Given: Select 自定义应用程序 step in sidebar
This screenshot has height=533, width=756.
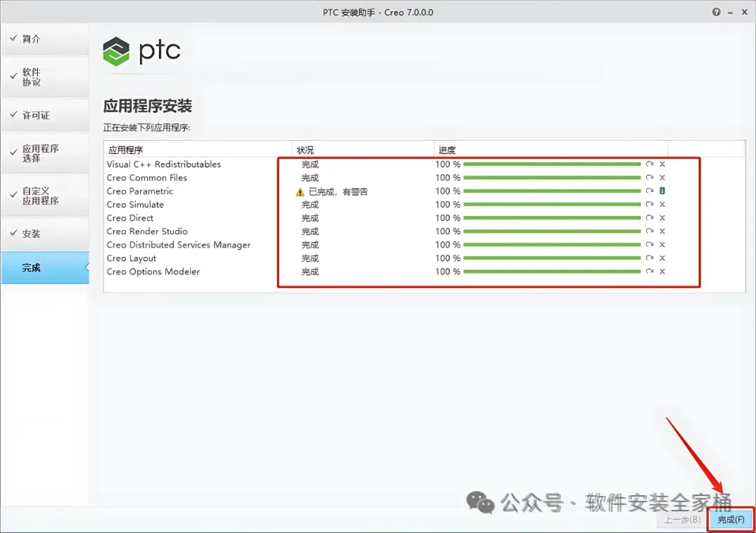Looking at the screenshot, I should pos(45,196).
